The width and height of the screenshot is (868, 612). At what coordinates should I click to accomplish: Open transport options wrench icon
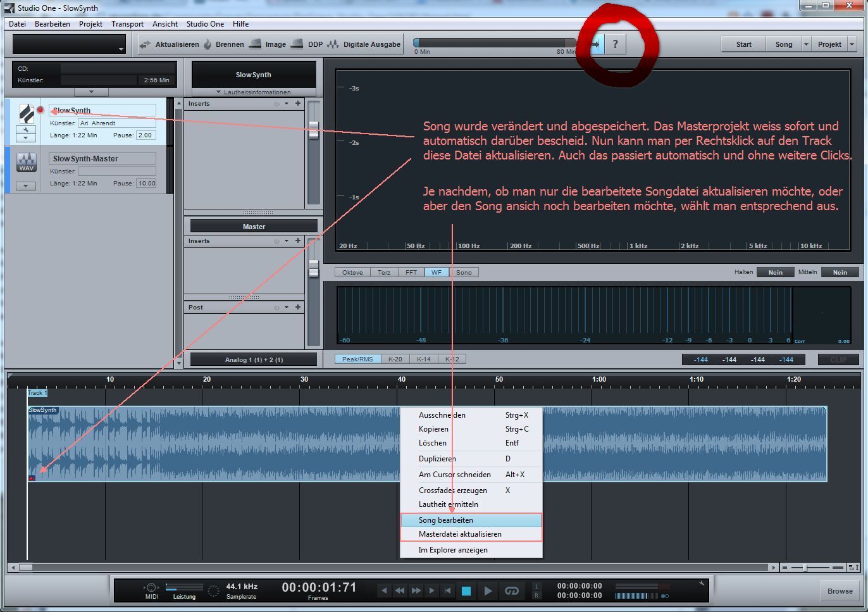click(701, 582)
